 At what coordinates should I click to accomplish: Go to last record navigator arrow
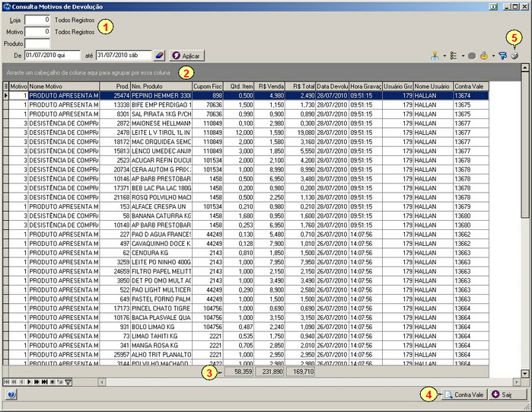(x=44, y=382)
